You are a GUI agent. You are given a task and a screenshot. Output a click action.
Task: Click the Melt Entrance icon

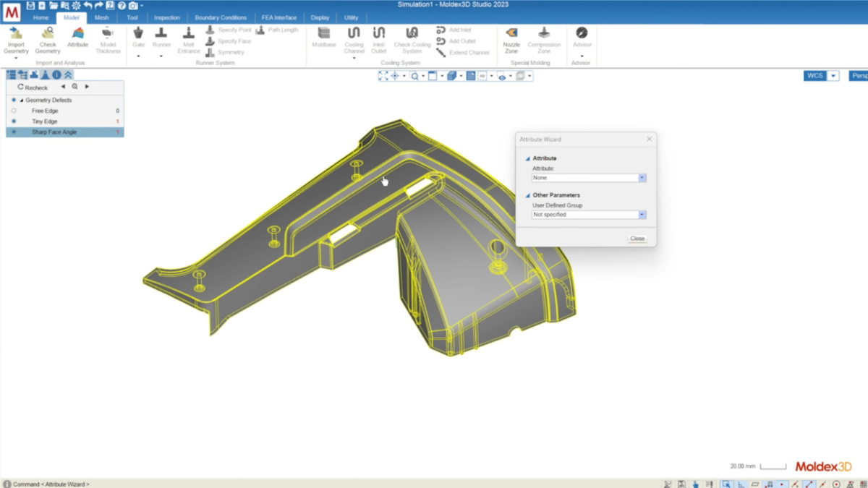pos(188,33)
